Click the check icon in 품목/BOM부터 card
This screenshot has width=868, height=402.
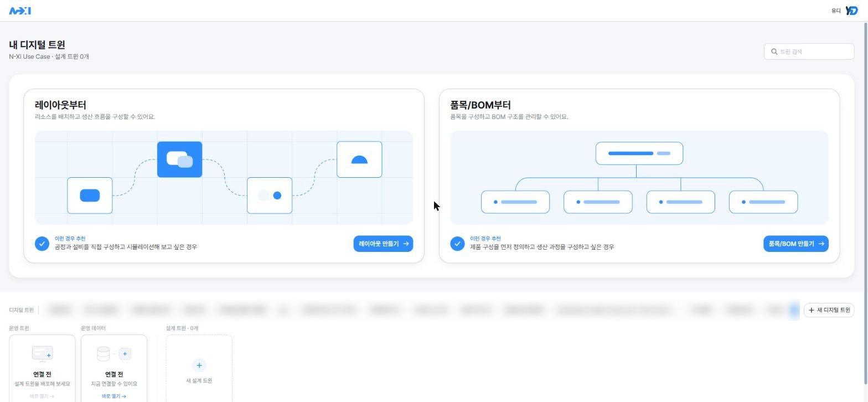point(457,244)
